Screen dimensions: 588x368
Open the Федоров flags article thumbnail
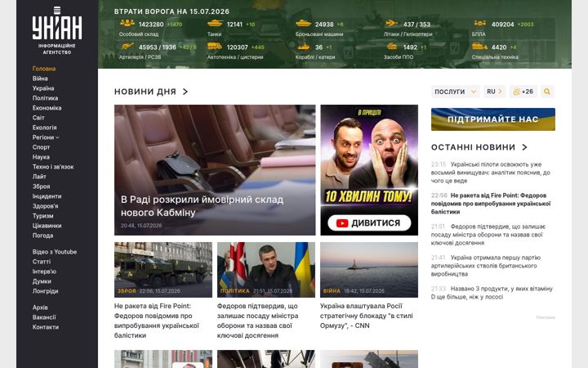(266, 270)
